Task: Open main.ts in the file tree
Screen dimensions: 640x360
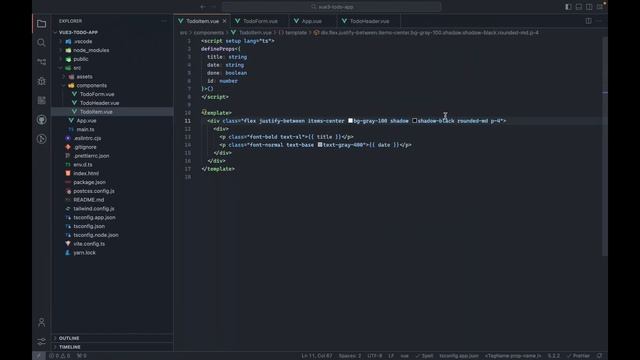Action: tap(112, 129)
